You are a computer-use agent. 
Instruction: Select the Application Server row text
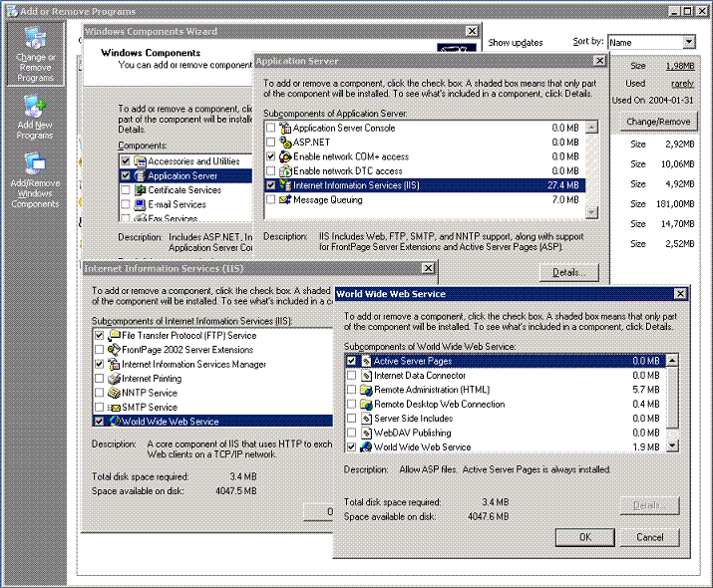(x=182, y=175)
